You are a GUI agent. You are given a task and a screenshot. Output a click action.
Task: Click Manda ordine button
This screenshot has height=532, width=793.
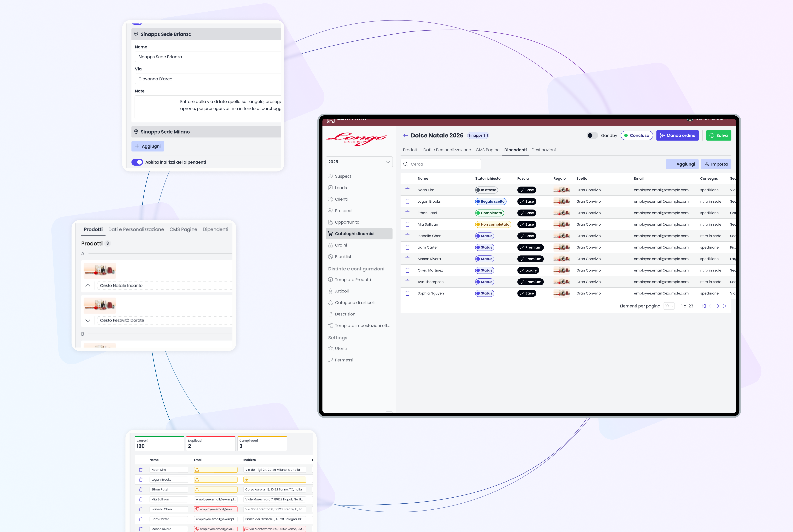677,135
